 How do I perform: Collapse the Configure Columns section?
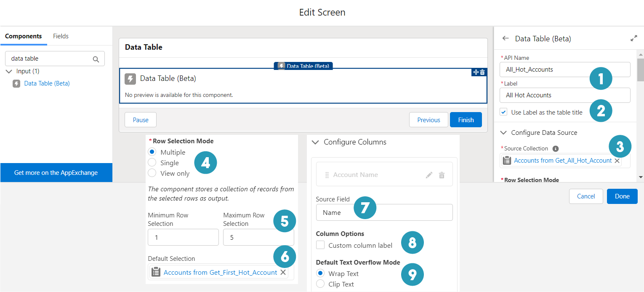point(316,142)
